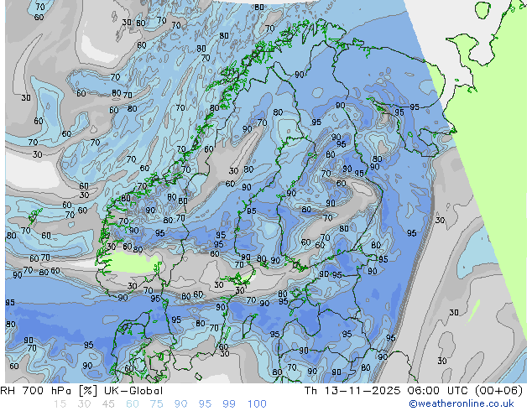
Task: Click the 'UK-Global' model name label
Action: click(x=133, y=391)
